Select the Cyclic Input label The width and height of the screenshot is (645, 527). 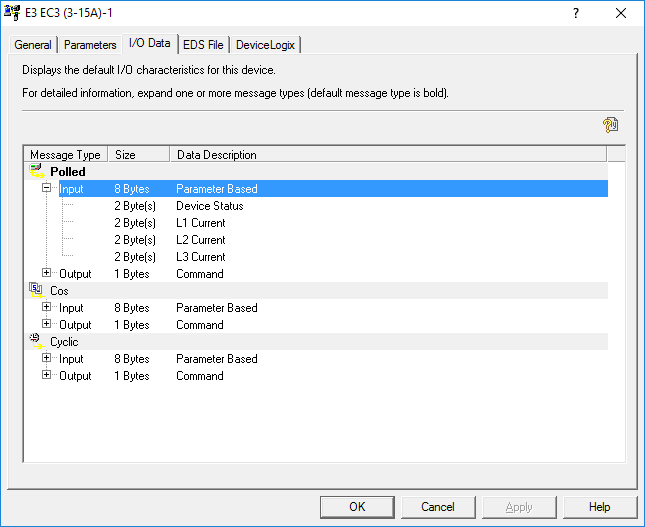pos(71,359)
